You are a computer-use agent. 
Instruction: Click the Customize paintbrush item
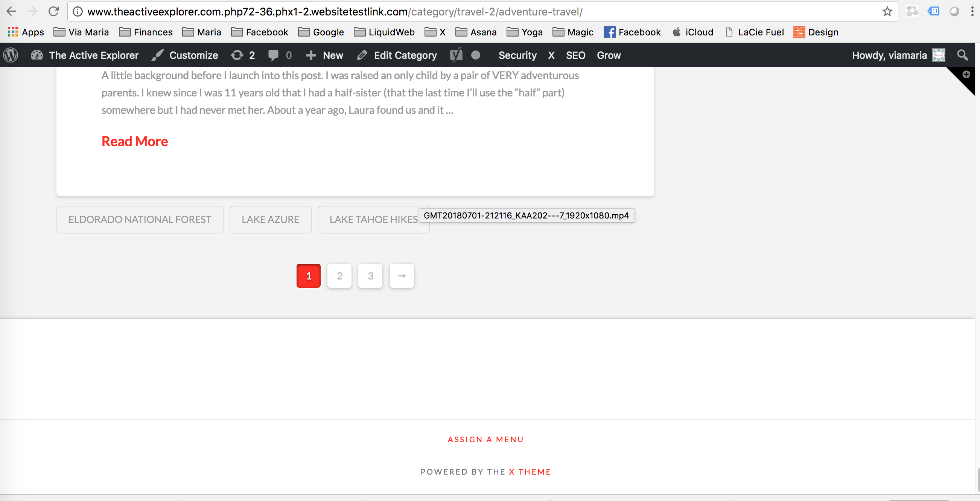click(185, 55)
